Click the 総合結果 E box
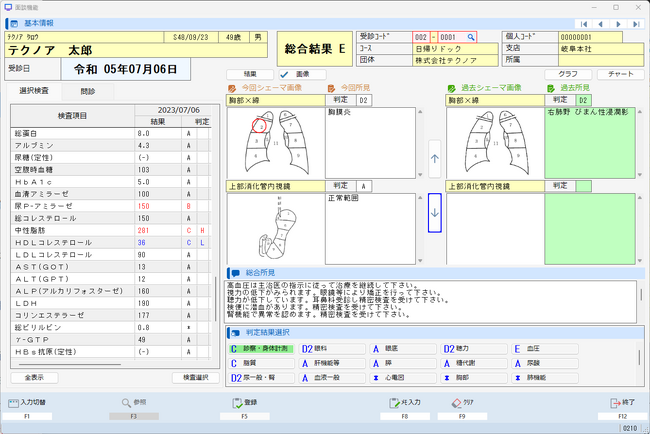The image size is (650, 435). point(315,49)
